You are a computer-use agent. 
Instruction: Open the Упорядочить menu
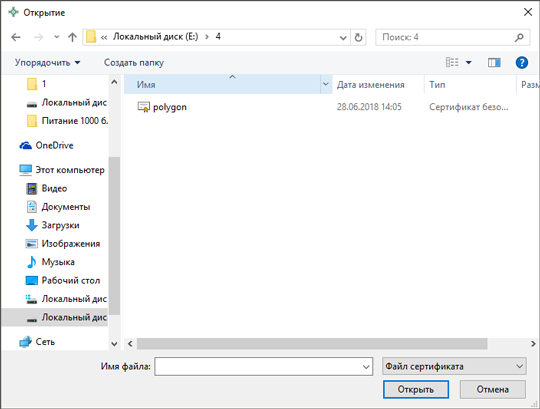tap(47, 63)
